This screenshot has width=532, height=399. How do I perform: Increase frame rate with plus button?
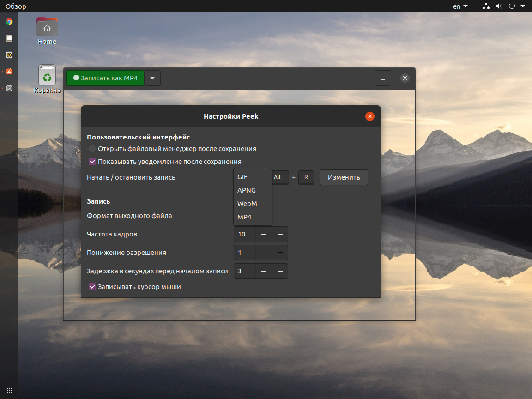tap(280, 234)
